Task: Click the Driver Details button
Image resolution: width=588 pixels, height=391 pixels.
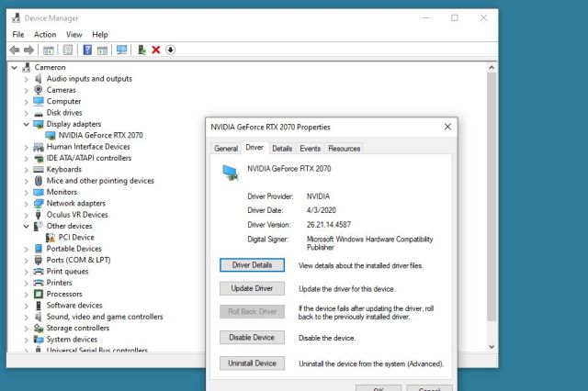Action: [x=252, y=265]
